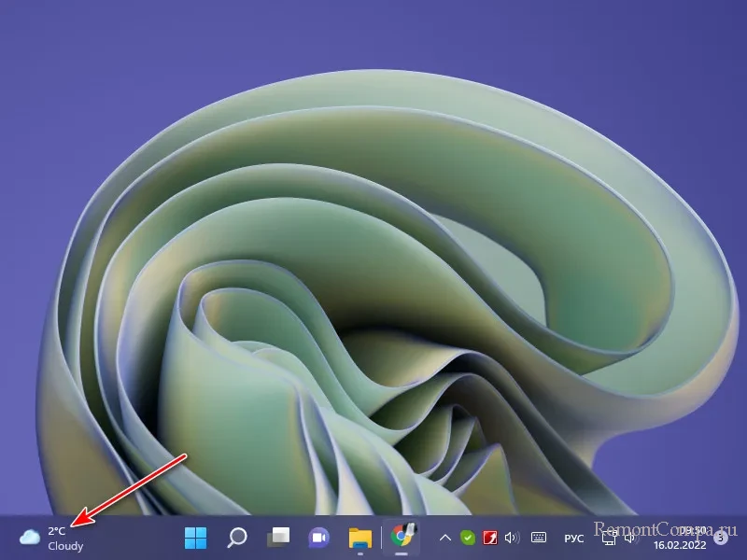The width and height of the screenshot is (747, 560).
Task: Launch the Chat camera icon
Action: (319, 538)
